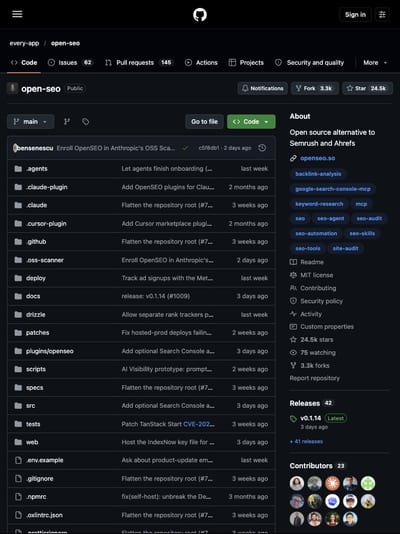The height and width of the screenshot is (534, 400).
Task: Open the Projects tab
Action: coord(246,63)
